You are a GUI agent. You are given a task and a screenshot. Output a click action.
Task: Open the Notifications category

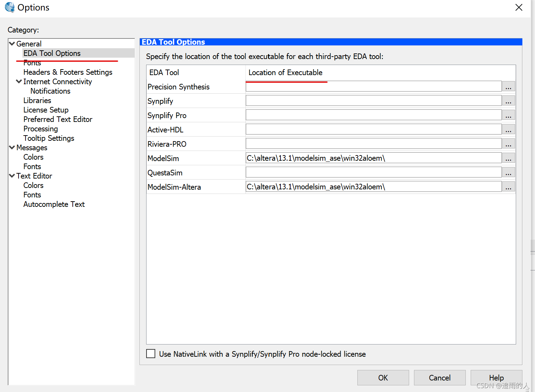point(50,91)
